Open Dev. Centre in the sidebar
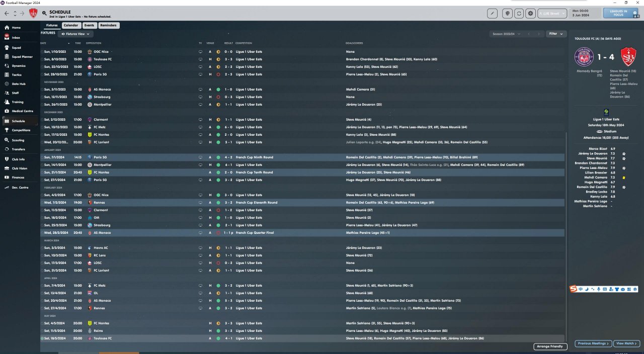This screenshot has height=354, width=644. tap(20, 188)
